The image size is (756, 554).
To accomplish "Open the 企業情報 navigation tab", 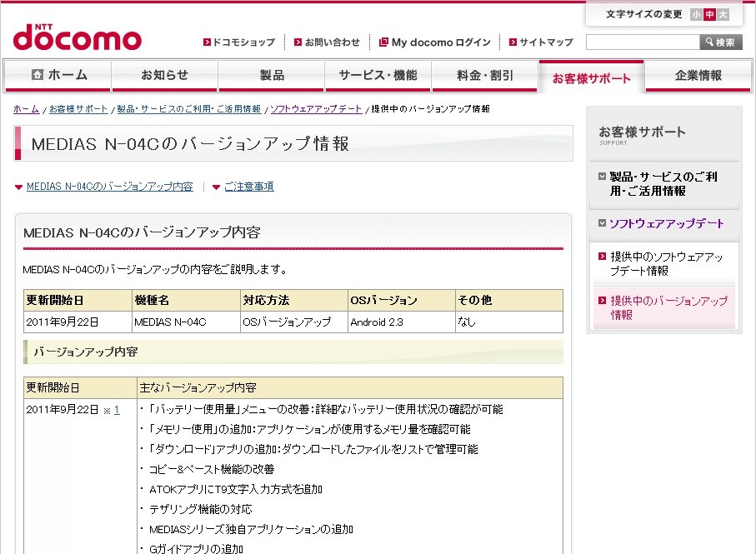I will [698, 76].
